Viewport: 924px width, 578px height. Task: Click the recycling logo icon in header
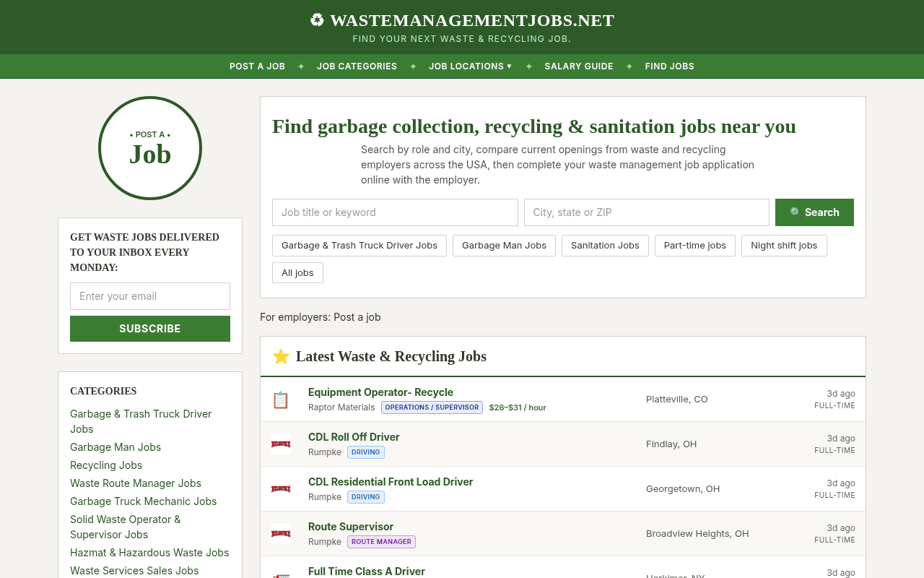tap(317, 20)
